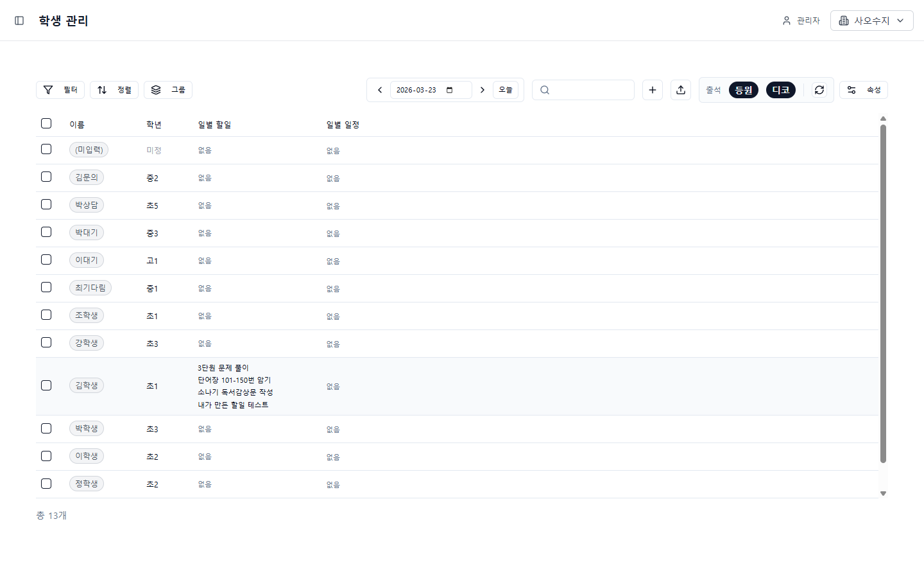924x578 pixels.
Task: Click the refresh attendance icon
Action: tap(819, 90)
